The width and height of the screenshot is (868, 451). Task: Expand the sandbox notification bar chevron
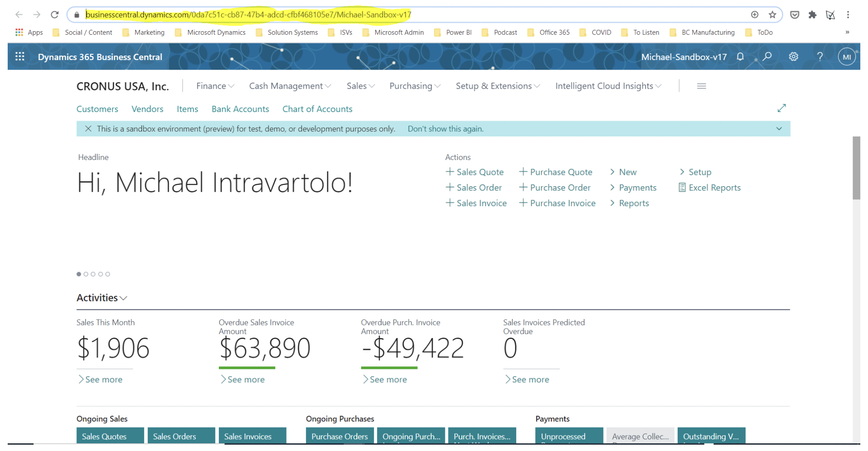click(x=779, y=129)
